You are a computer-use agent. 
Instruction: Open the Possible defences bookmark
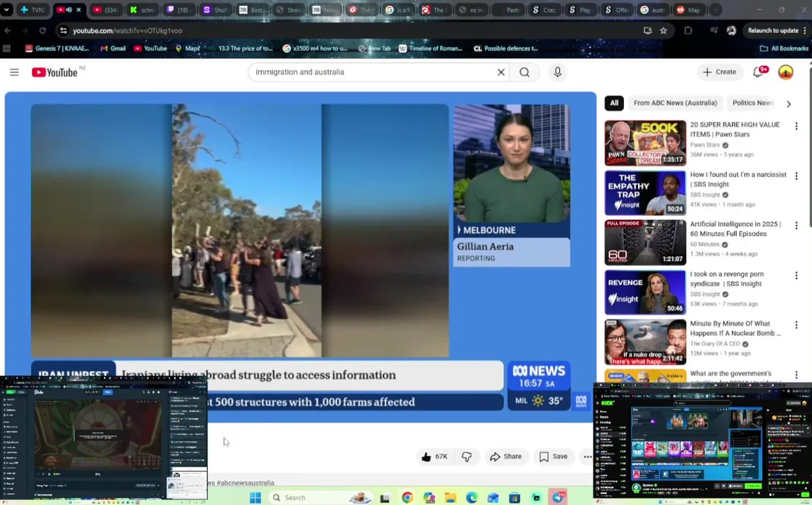pyautogui.click(x=505, y=48)
